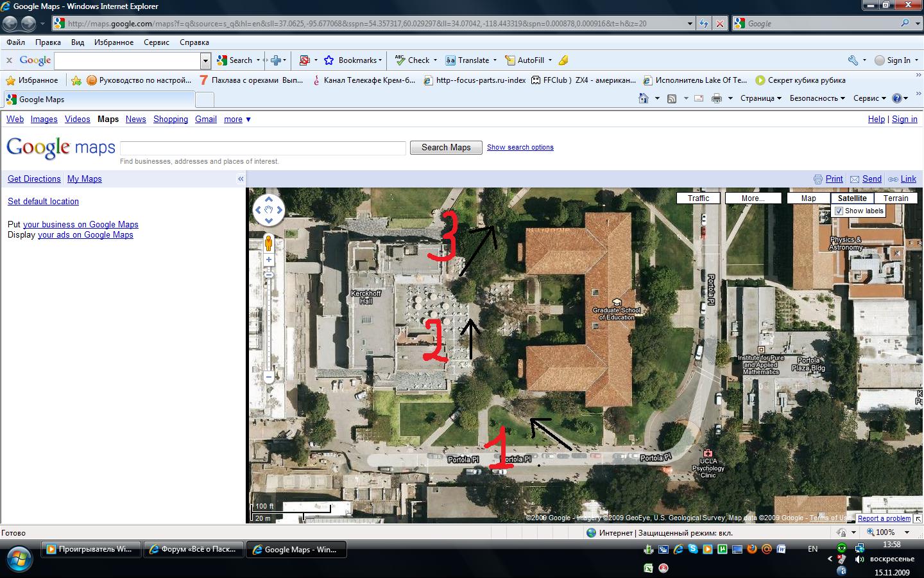
Task: Open My Maps
Action: click(x=85, y=179)
